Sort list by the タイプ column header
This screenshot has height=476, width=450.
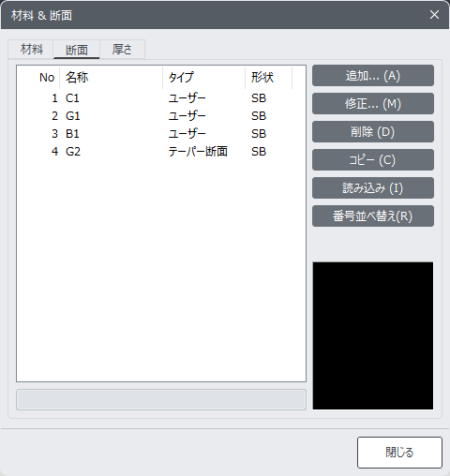tap(204, 78)
